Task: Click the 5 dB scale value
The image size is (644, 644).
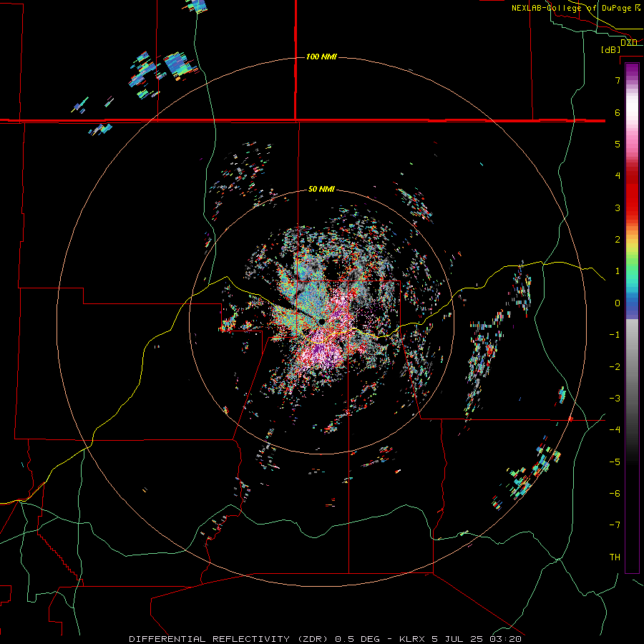Action: (618, 144)
